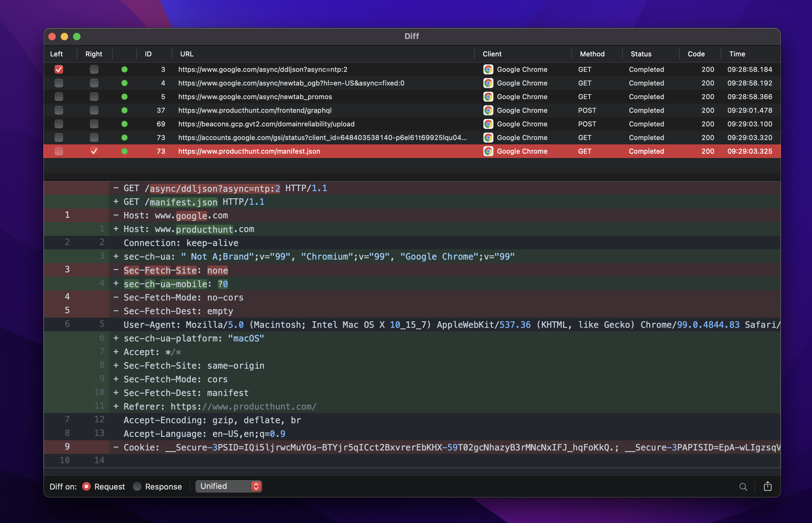This screenshot has height=523, width=812.
Task: Click the removed Cookie header line
Action: pos(412,447)
